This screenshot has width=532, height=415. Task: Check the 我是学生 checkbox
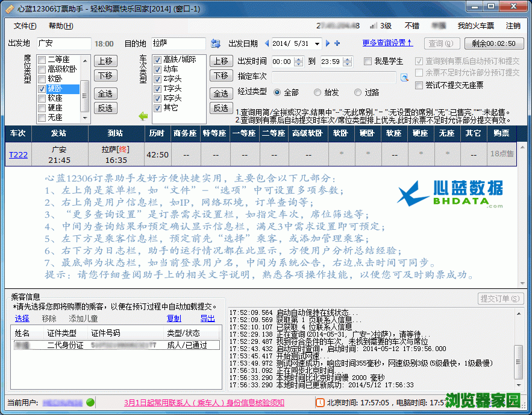368,62
